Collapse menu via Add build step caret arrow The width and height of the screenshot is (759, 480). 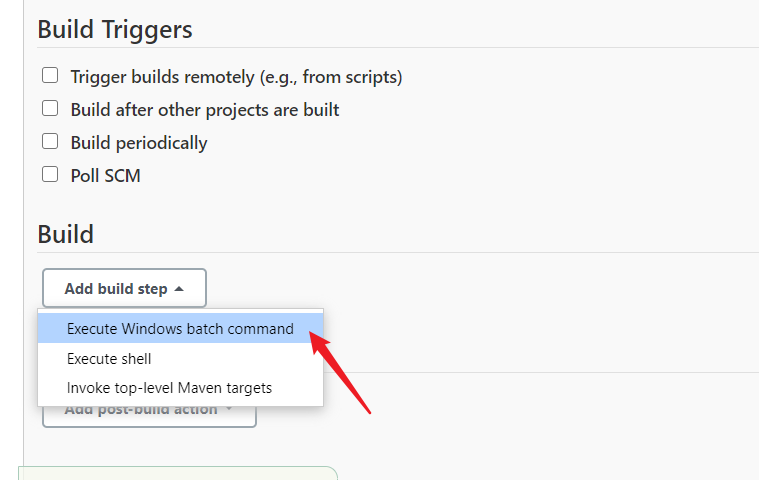pos(179,289)
